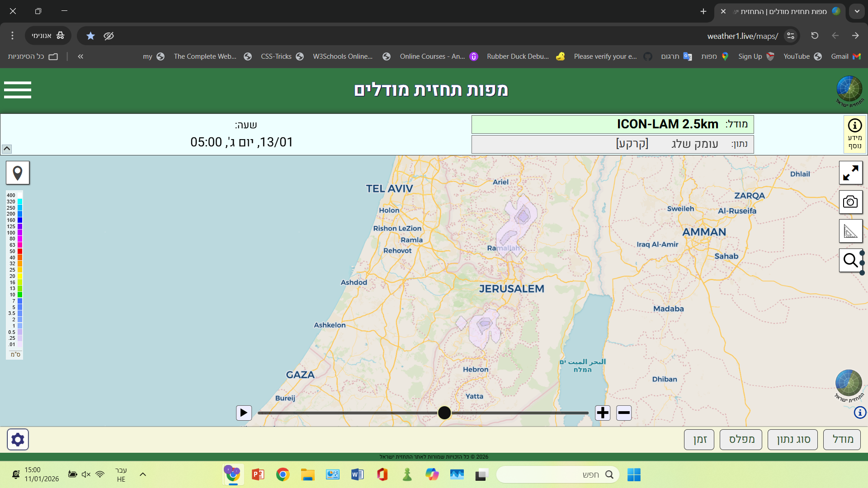
Task: Click the זמן button
Action: [699, 439]
